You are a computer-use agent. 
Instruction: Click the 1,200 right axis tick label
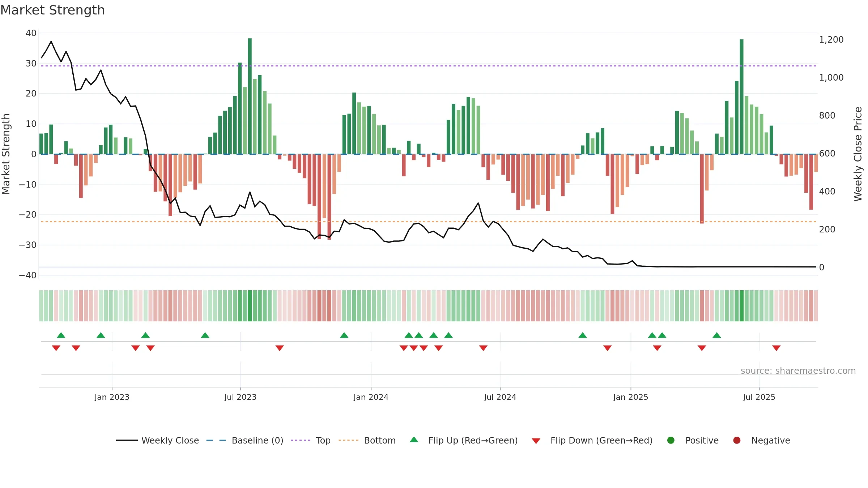tap(831, 40)
